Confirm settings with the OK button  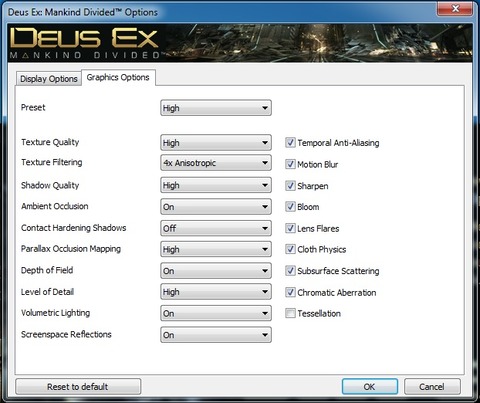pyautogui.click(x=370, y=387)
